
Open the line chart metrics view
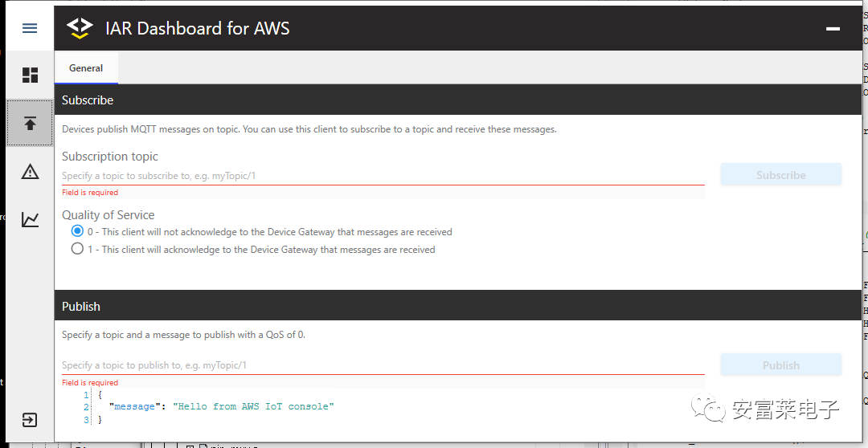click(30, 219)
